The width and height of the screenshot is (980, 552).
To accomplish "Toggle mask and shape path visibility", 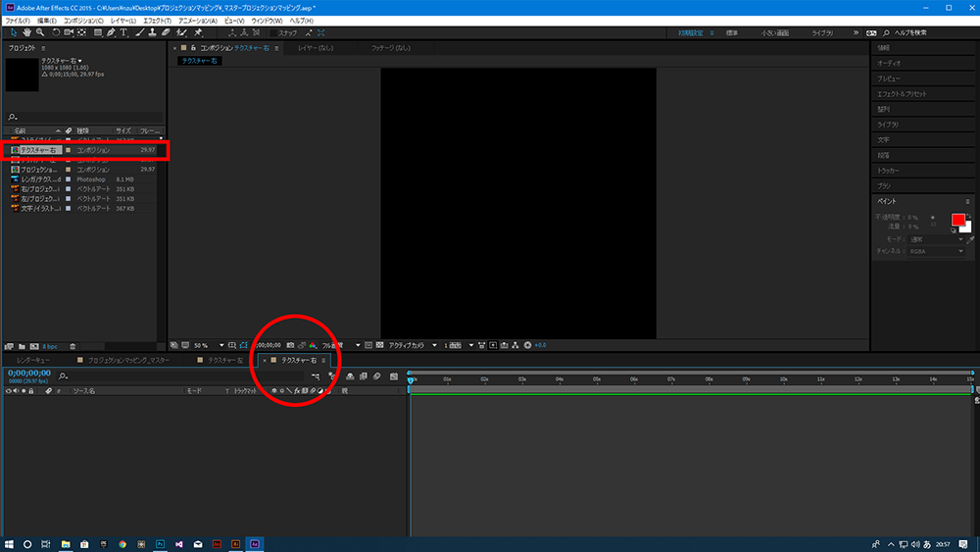I will click(x=243, y=345).
